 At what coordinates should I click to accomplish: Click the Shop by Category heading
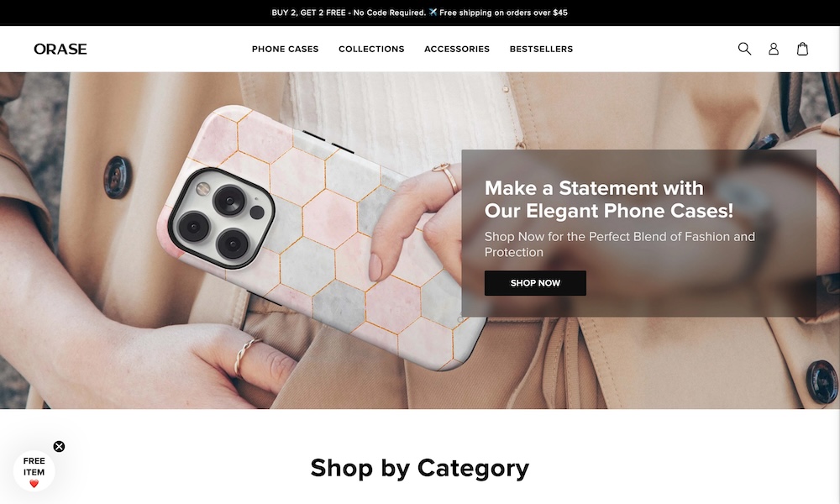pyautogui.click(x=419, y=468)
